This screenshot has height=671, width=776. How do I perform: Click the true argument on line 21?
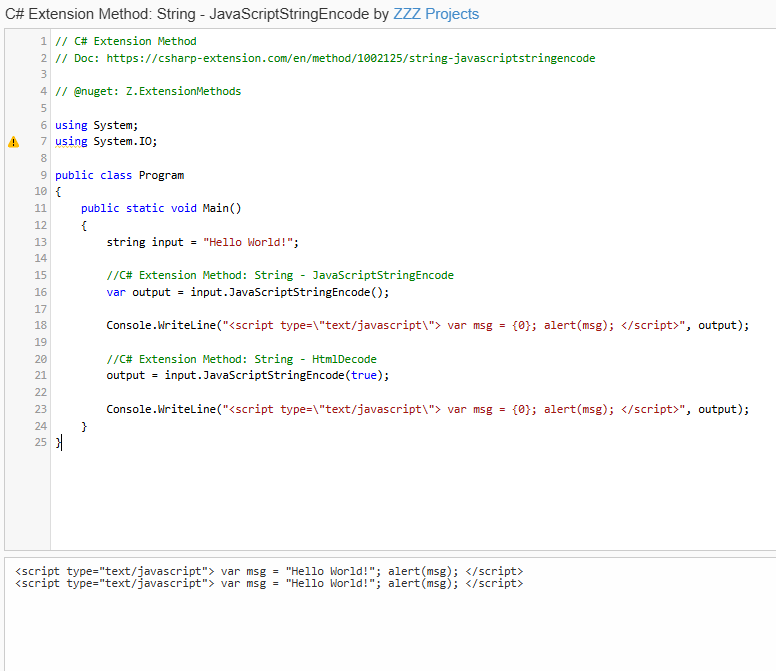click(x=364, y=375)
